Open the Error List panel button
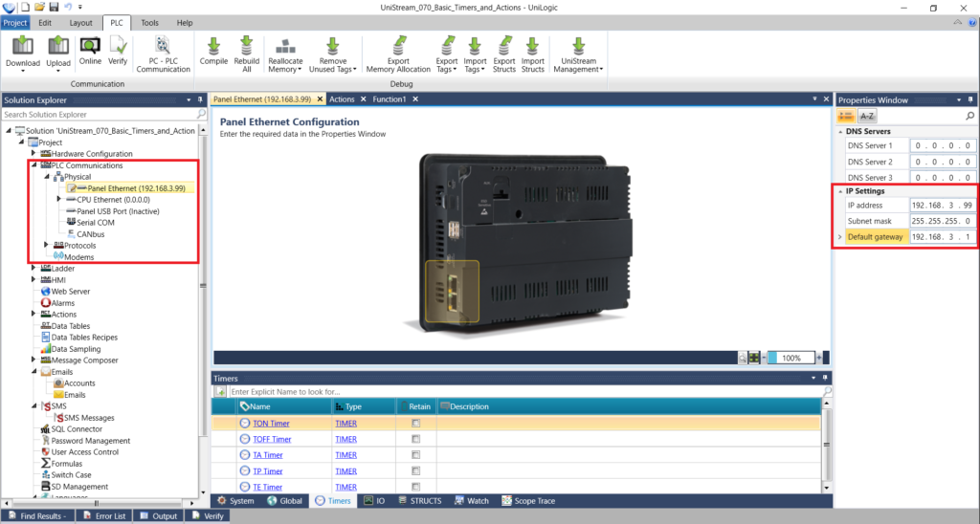Image resolution: width=980 pixels, height=524 pixels. [x=104, y=516]
